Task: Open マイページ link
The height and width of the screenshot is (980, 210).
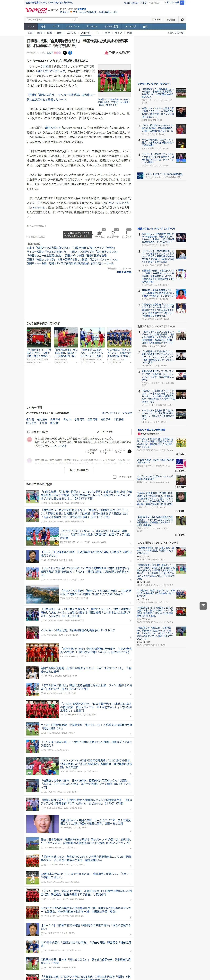Action: coord(157,20)
